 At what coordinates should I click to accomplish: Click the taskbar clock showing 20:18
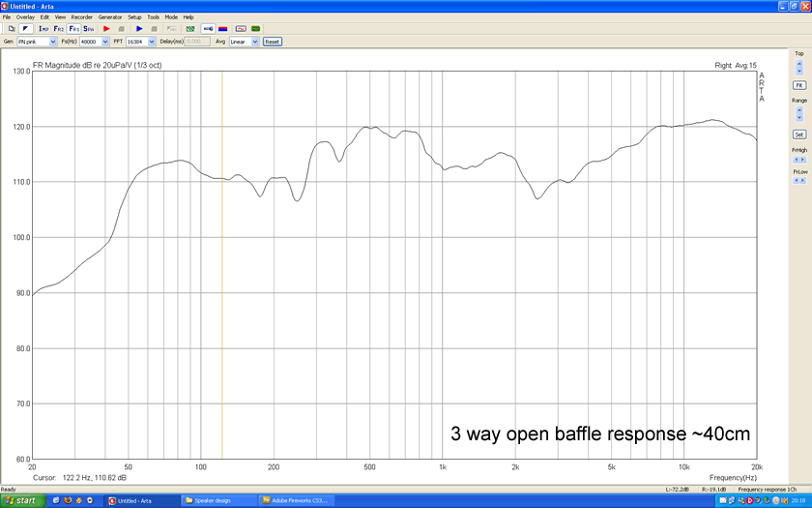798,501
